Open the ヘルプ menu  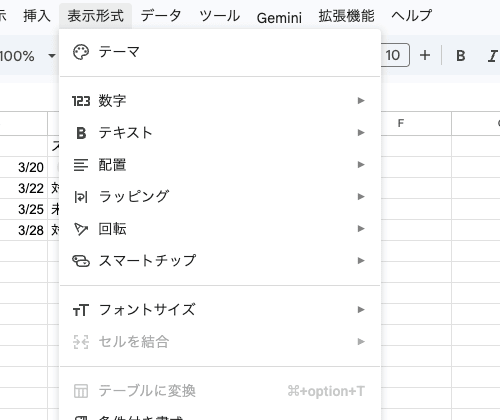pos(411,16)
